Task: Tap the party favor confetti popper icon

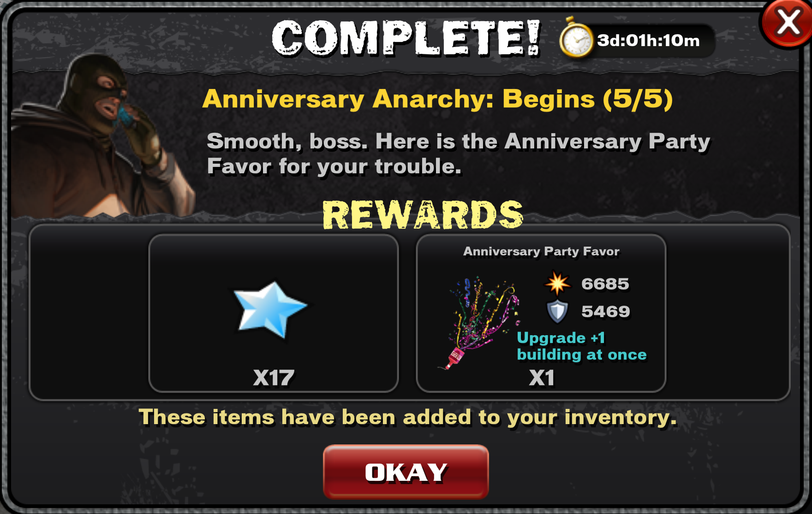Action: coord(479,322)
